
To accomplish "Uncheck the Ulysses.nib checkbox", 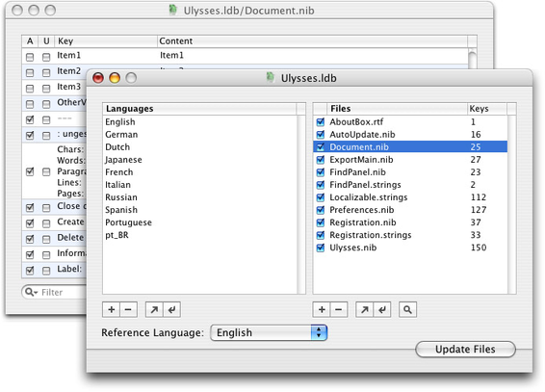I will [321, 248].
